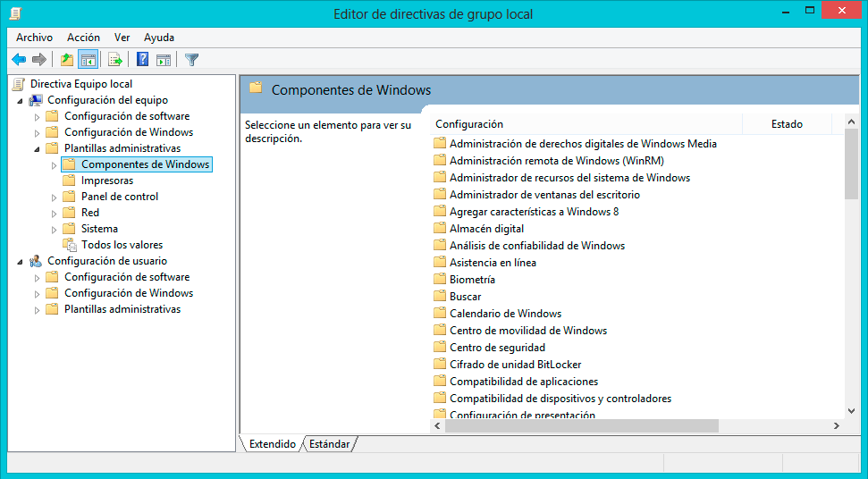The width and height of the screenshot is (868, 479).
Task: Select Centro de movilidad de Windows
Action: pyautogui.click(x=528, y=331)
